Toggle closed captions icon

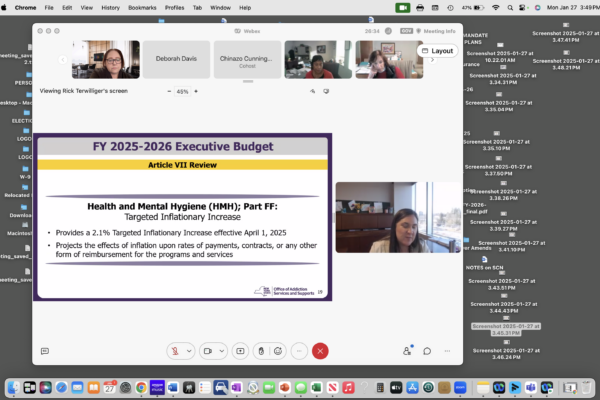click(45, 351)
